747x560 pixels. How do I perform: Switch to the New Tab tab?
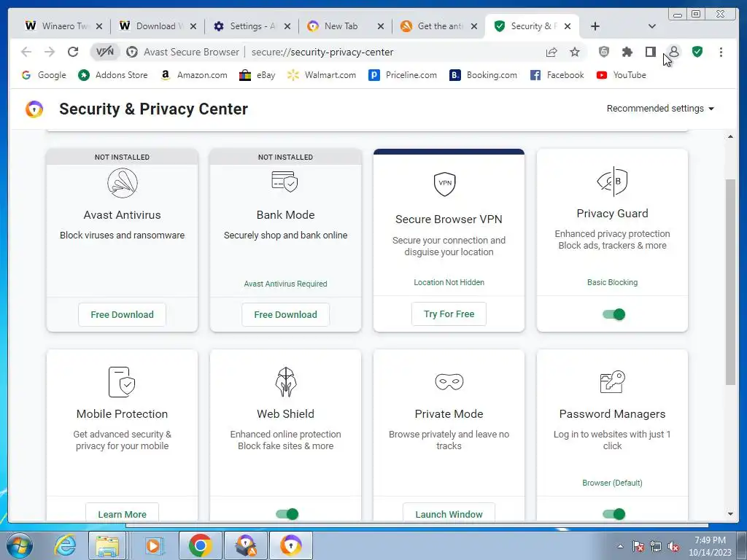346,26
